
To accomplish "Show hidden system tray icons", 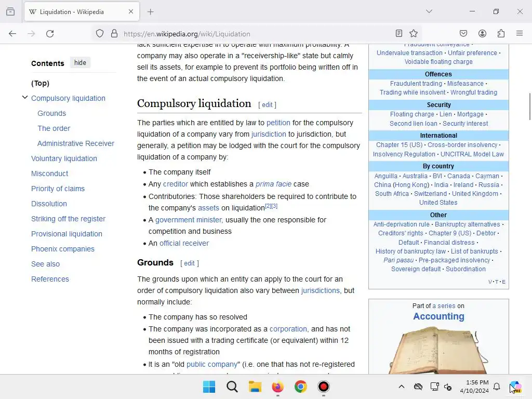I will [402, 387].
